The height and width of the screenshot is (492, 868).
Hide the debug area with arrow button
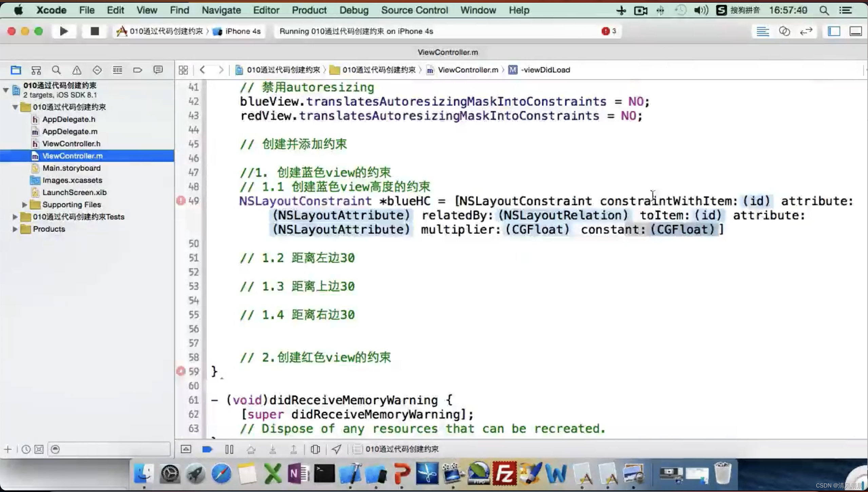[x=186, y=449]
